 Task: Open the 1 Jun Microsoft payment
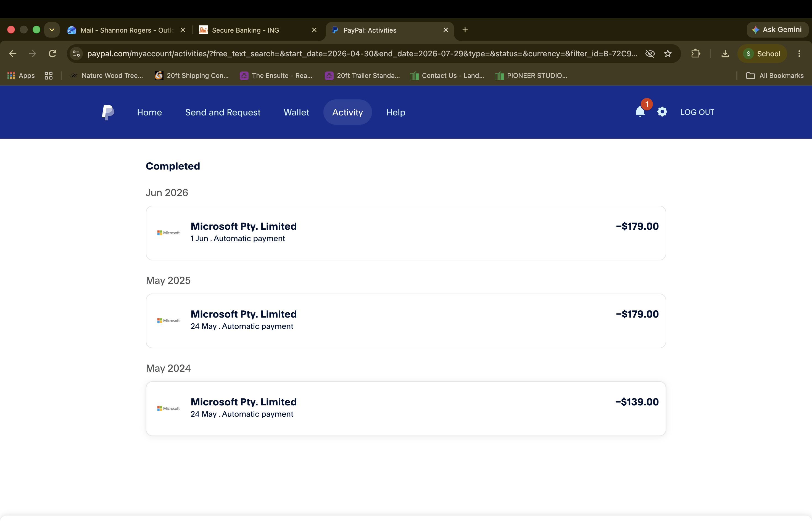tap(406, 233)
